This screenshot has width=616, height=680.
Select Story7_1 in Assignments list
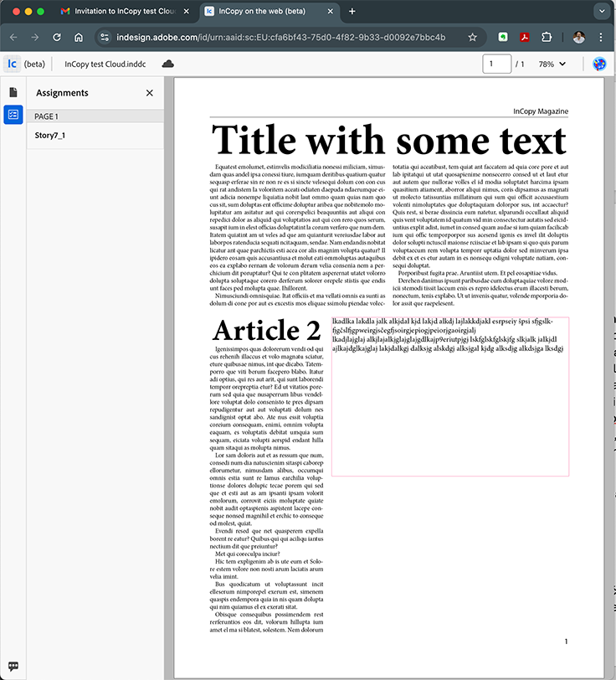click(95, 136)
